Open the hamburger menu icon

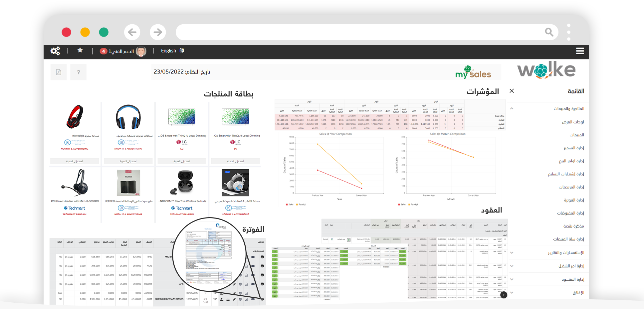[580, 51]
